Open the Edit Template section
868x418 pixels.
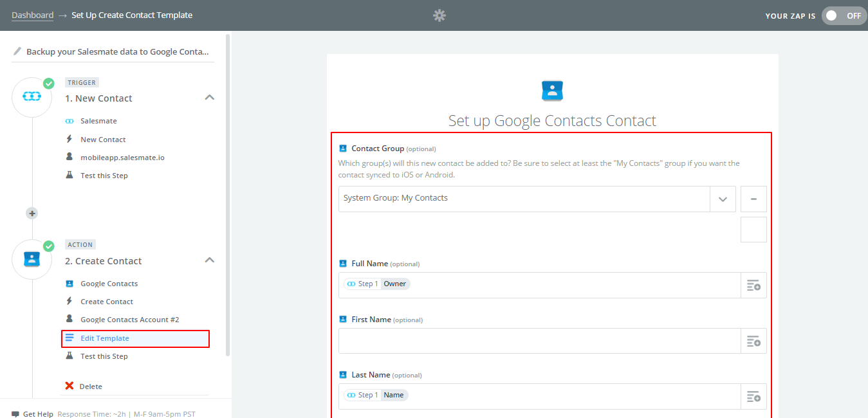(x=135, y=338)
